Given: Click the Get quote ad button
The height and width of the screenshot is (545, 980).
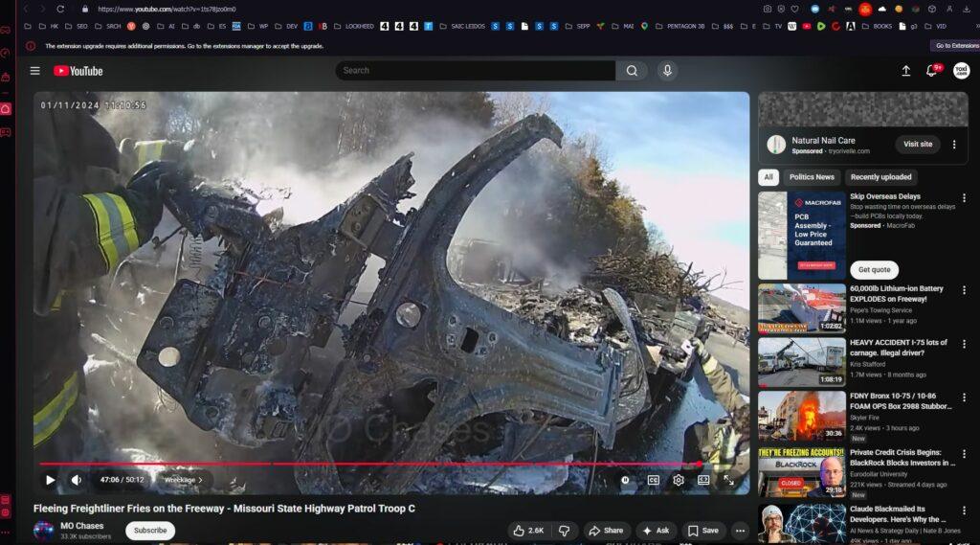Looking at the screenshot, I should pos(874,270).
